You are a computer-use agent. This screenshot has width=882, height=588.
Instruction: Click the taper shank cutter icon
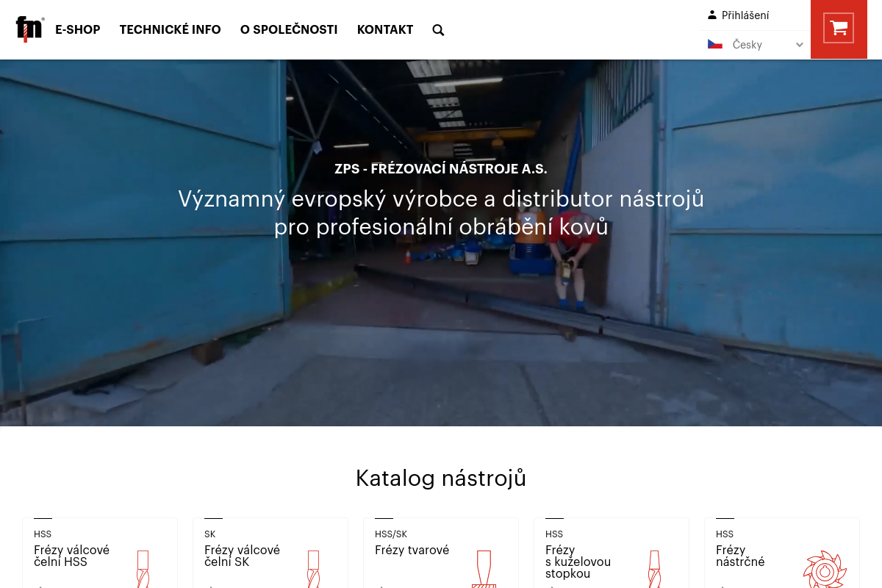click(x=654, y=569)
